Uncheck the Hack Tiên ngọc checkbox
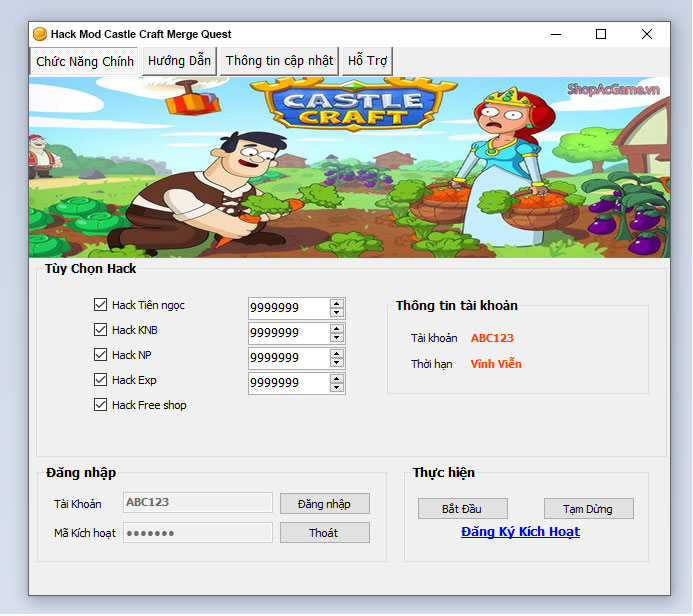Screen dimensions: 693x616 (100, 304)
